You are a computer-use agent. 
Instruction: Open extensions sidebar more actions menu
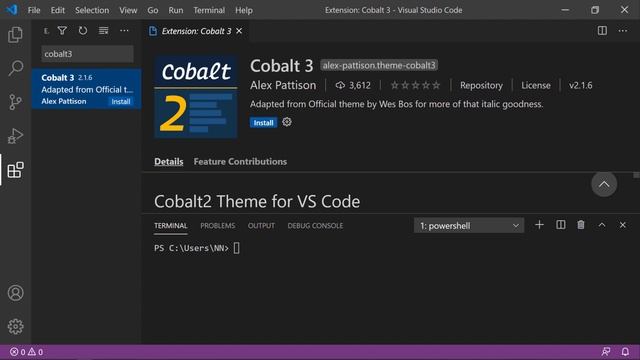[x=124, y=31]
